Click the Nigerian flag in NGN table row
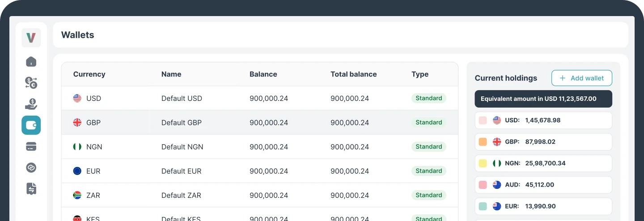The height and width of the screenshot is (221, 644). point(77,146)
